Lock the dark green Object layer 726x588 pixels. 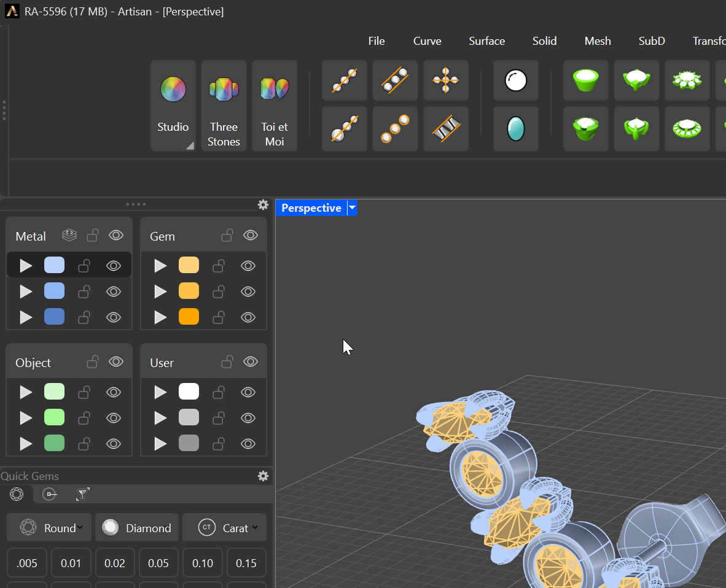click(84, 444)
